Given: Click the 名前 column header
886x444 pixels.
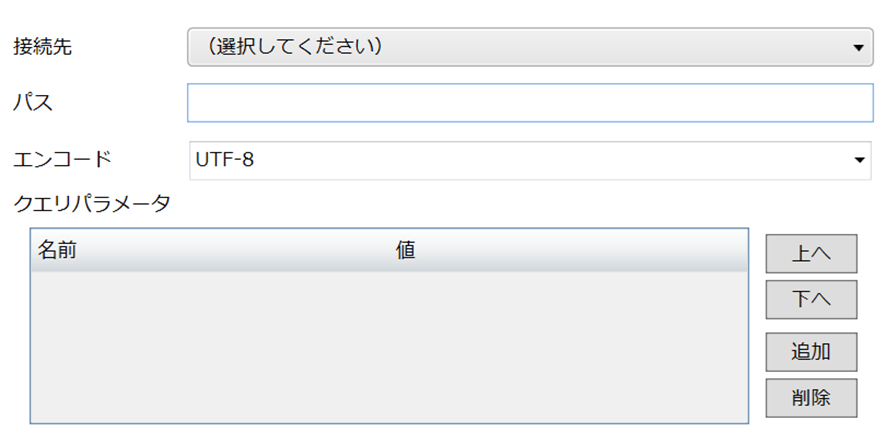Looking at the screenshot, I should 58,250.
